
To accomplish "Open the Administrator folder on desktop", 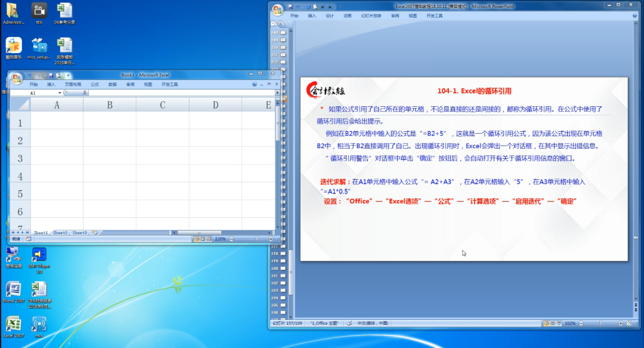I will (14, 14).
